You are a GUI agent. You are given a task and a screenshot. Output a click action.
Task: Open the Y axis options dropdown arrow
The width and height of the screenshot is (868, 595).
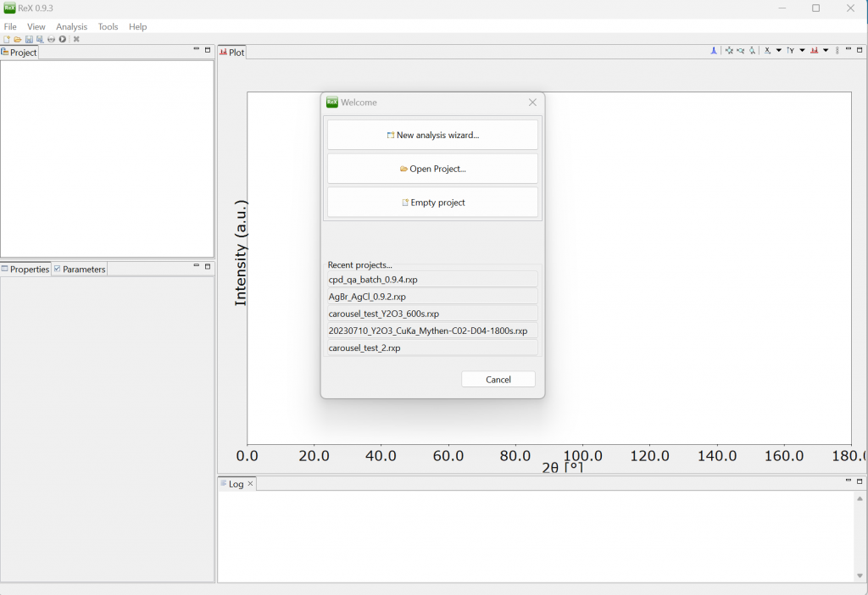[x=802, y=50]
